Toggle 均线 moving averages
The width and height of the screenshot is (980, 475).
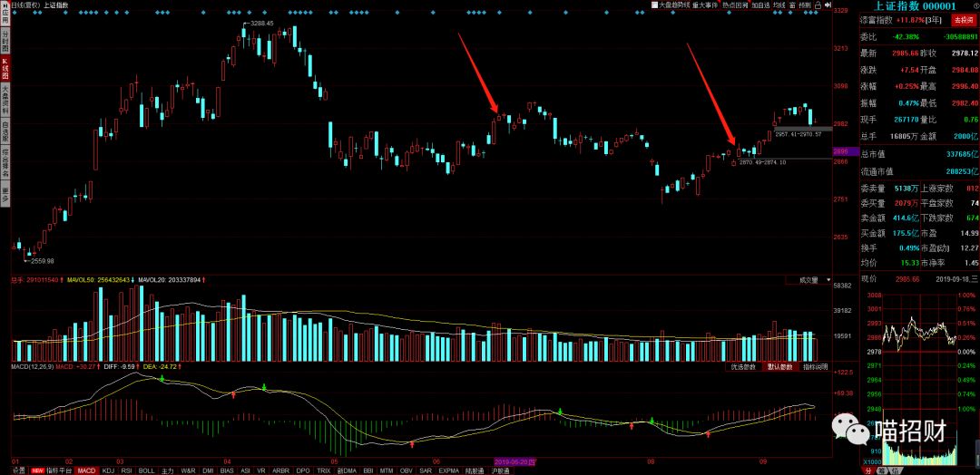[x=779, y=5]
